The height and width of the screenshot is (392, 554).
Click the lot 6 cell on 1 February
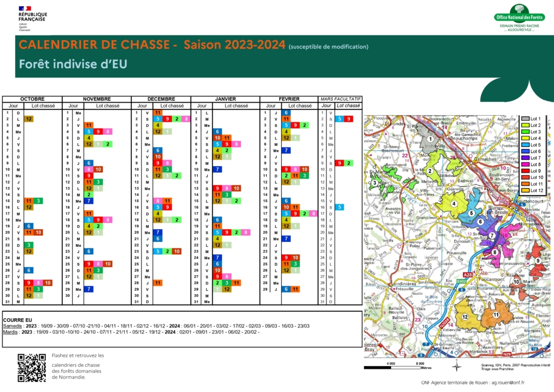pos(286,113)
